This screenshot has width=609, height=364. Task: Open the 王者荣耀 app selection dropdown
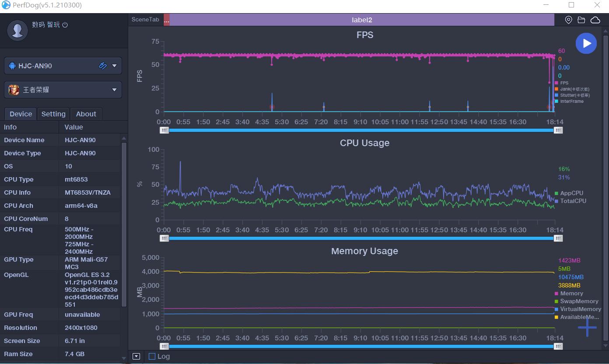tap(114, 90)
